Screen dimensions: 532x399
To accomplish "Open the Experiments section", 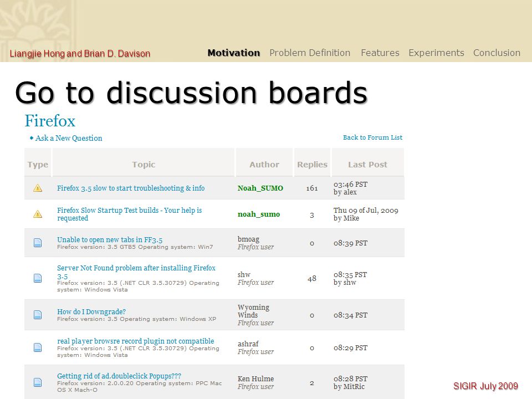I will coord(436,53).
